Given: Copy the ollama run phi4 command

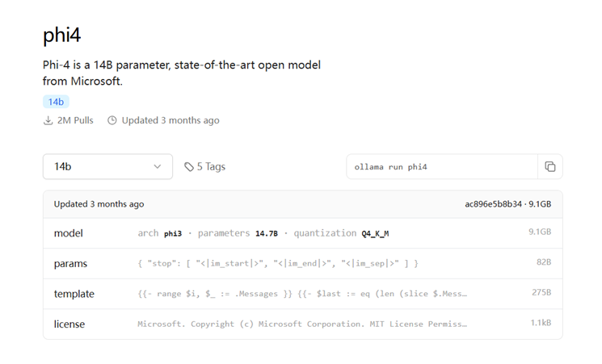Looking at the screenshot, I should pyautogui.click(x=549, y=167).
